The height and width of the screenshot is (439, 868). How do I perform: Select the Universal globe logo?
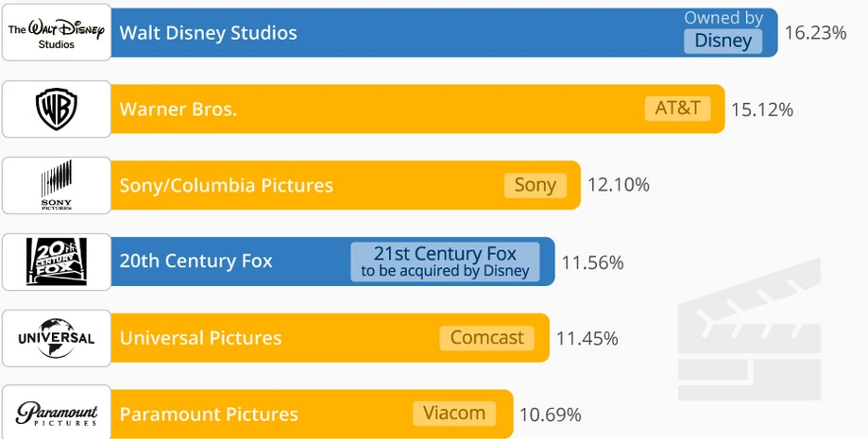point(56,338)
